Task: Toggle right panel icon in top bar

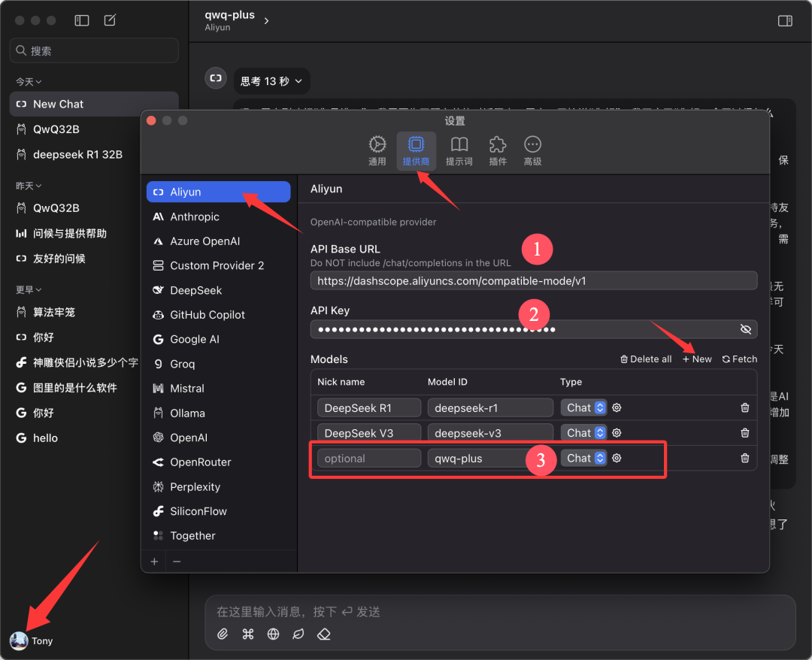Action: [x=785, y=21]
